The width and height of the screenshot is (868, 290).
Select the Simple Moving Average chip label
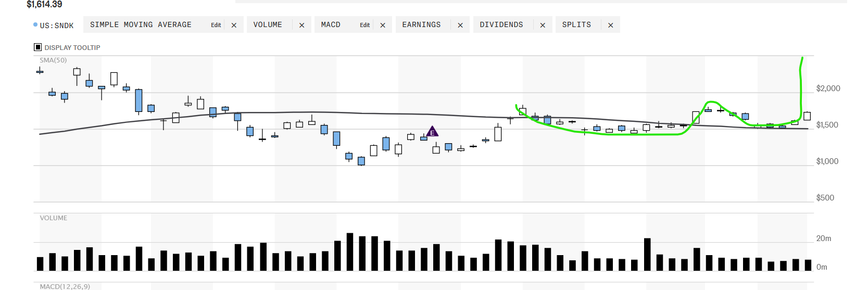141,24
